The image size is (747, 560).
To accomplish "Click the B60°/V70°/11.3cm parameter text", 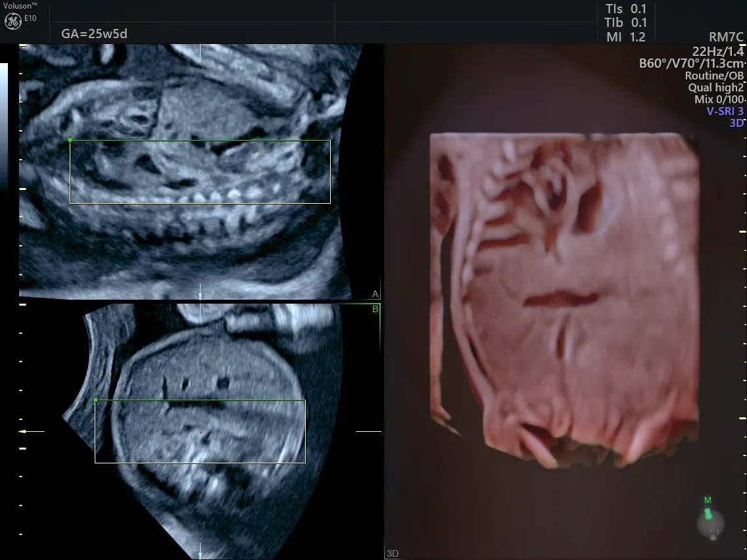I will coord(691,63).
